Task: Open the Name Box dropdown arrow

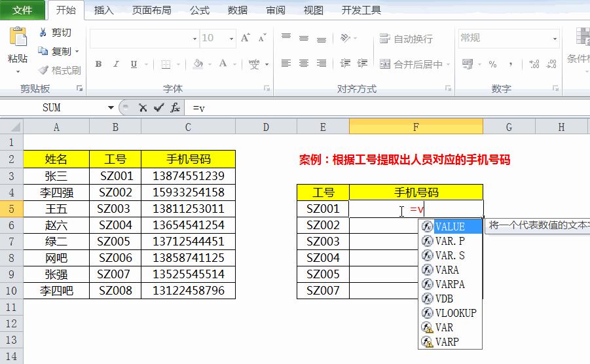Action: [x=111, y=108]
